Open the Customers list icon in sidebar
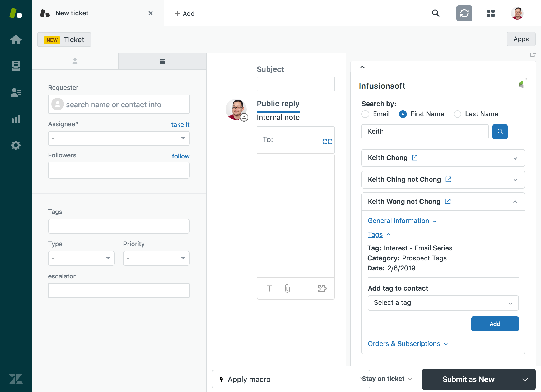 coord(16,92)
